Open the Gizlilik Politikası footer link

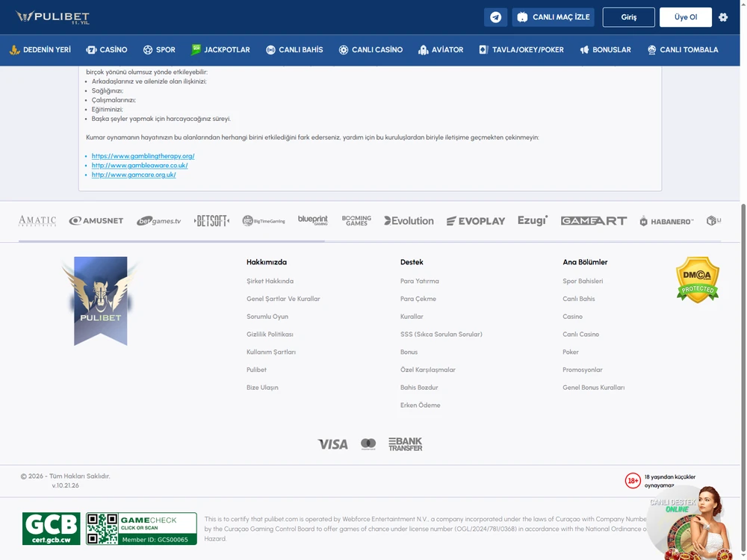pyautogui.click(x=270, y=335)
